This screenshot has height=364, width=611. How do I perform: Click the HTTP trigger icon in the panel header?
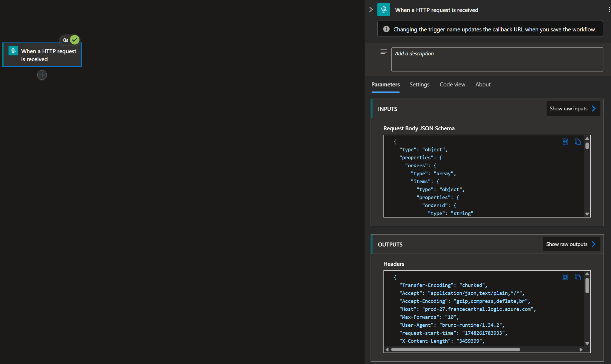pyautogui.click(x=384, y=10)
